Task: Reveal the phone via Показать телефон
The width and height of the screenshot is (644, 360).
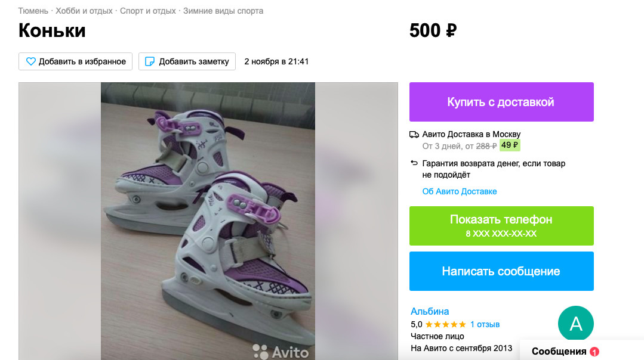Action: click(x=501, y=226)
